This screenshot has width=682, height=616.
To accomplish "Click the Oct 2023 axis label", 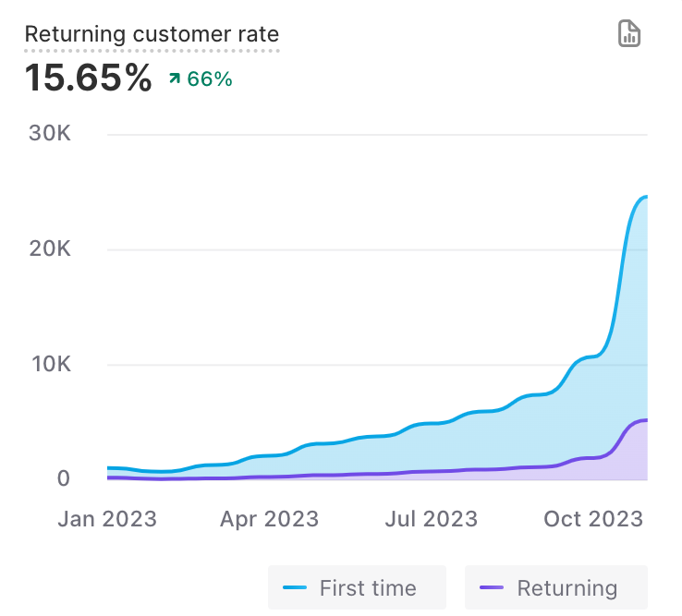I will (x=592, y=519).
